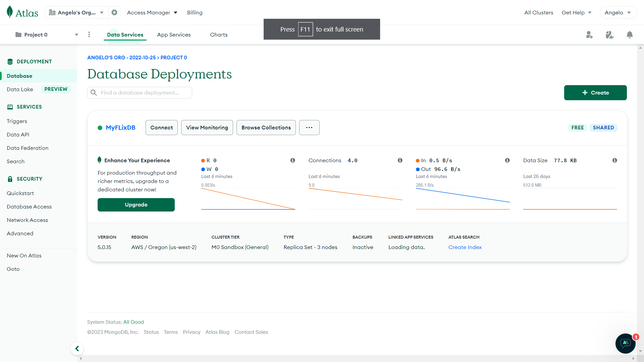The image size is (644, 362).
Task: Click the Connections info icon
Action: click(400, 160)
